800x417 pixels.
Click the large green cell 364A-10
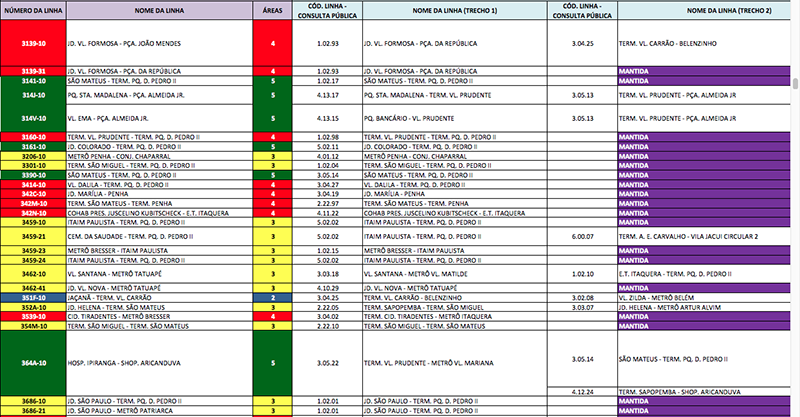(x=33, y=363)
